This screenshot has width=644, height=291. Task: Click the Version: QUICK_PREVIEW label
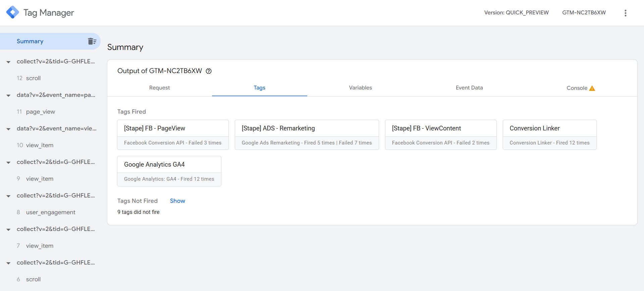point(516,12)
